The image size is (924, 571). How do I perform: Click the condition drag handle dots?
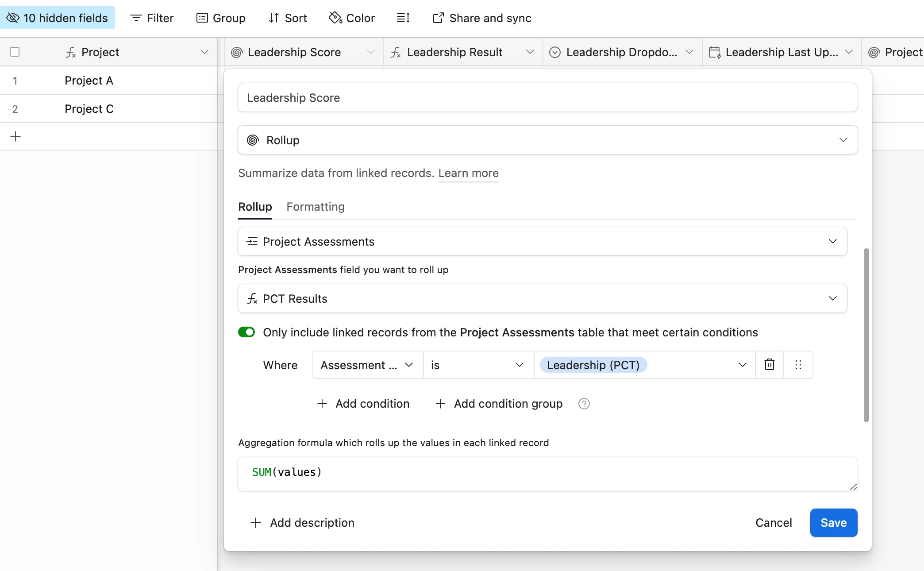(x=798, y=365)
